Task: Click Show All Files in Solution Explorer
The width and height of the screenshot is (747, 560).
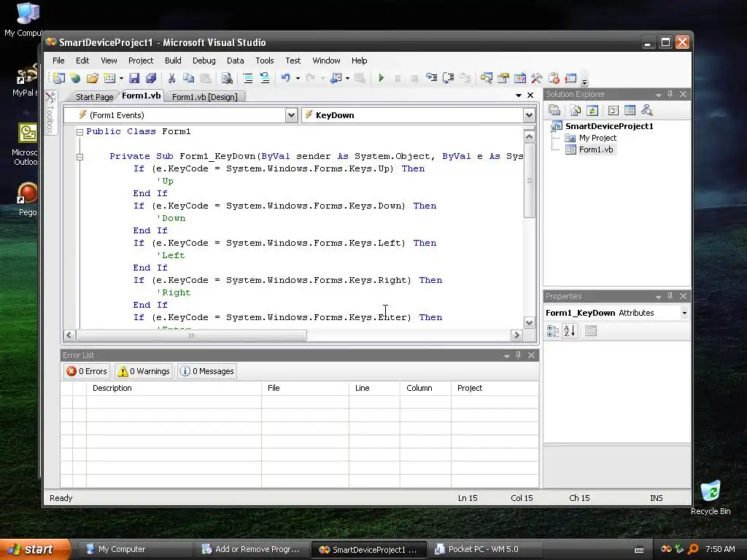Action: click(576, 111)
